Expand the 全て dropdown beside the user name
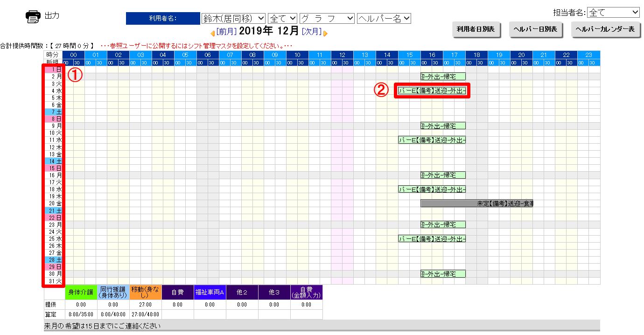Screen dimensions: 644x335 coord(283,18)
